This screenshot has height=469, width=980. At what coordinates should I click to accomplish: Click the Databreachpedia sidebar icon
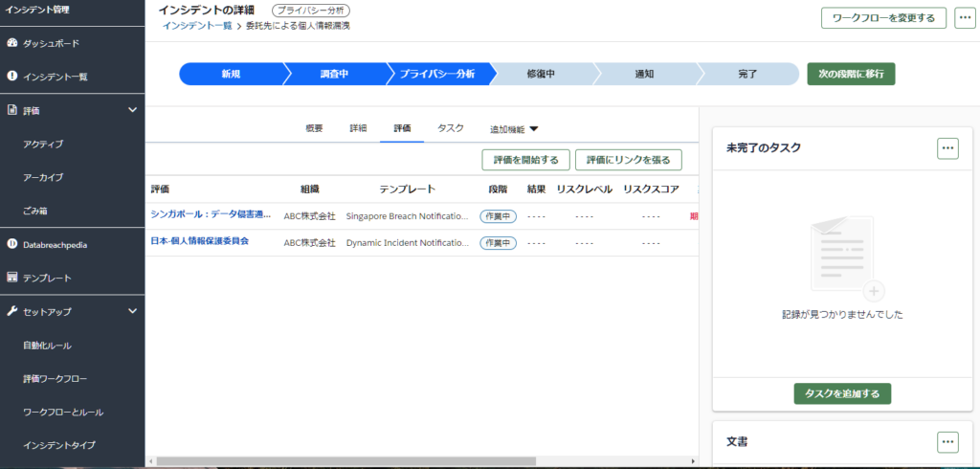(12, 244)
